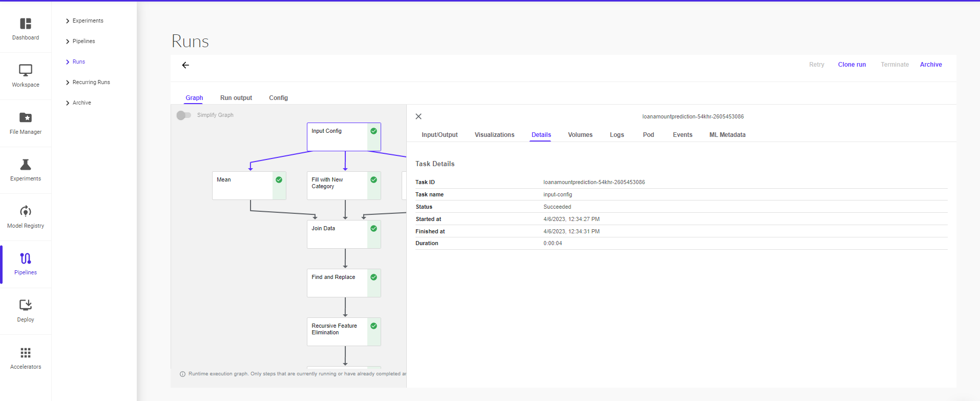Click the Succeeded status value

[x=557, y=207]
